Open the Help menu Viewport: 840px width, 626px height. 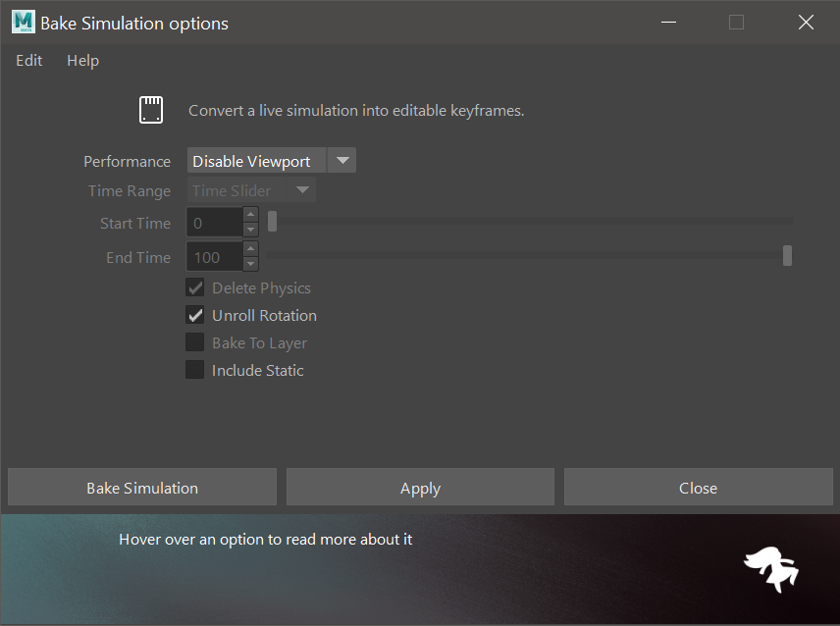click(82, 61)
